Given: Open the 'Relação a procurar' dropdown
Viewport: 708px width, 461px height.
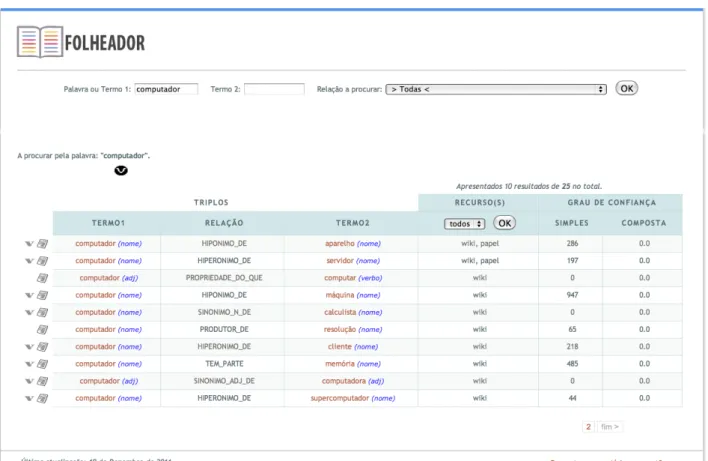Looking at the screenshot, I should coord(496,89).
